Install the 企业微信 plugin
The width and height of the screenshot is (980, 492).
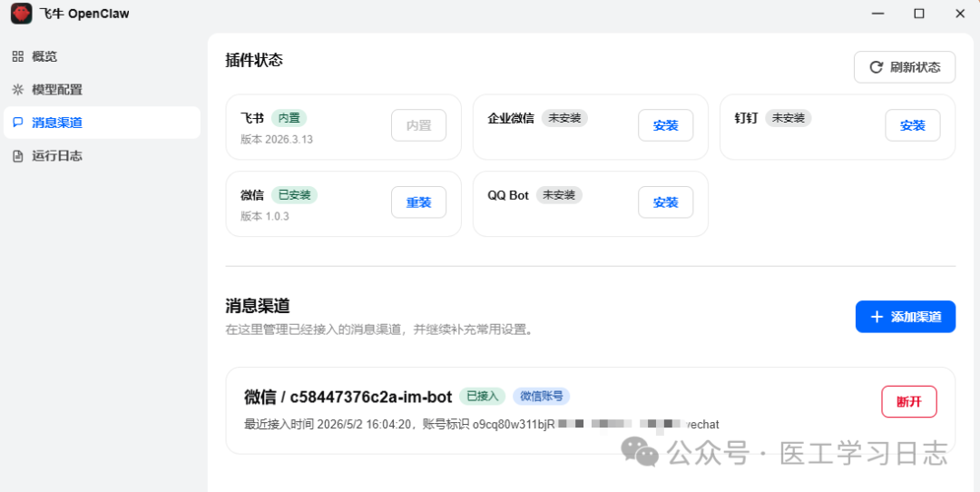666,125
